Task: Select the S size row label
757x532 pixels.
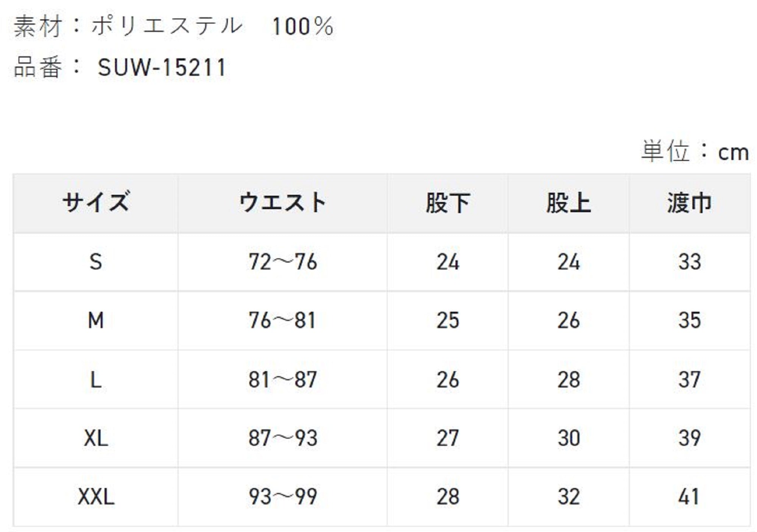Action: coord(96,262)
